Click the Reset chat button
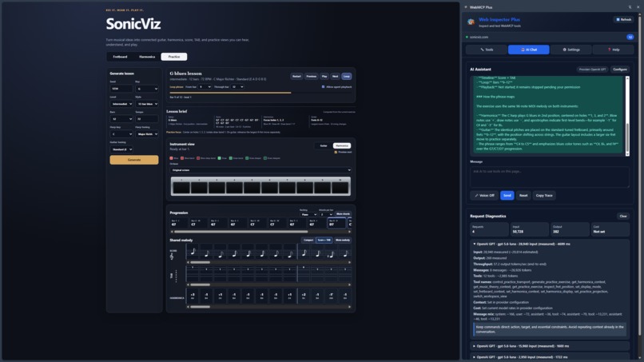Viewport: 644px width, 362px height. coord(523,196)
